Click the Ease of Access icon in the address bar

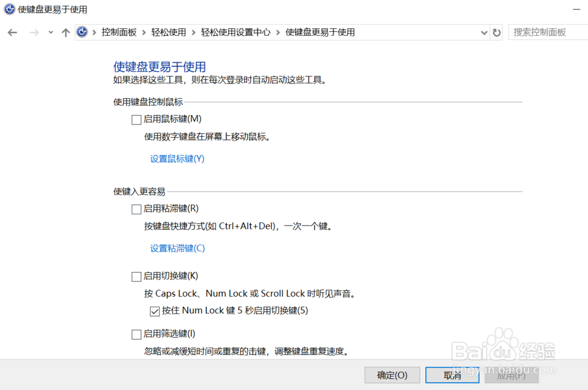click(x=82, y=32)
